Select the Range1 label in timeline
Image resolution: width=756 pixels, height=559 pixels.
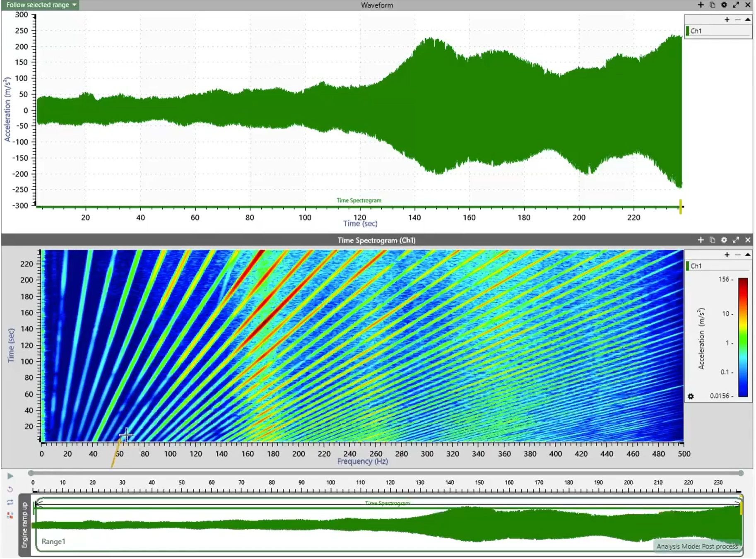[x=53, y=542]
